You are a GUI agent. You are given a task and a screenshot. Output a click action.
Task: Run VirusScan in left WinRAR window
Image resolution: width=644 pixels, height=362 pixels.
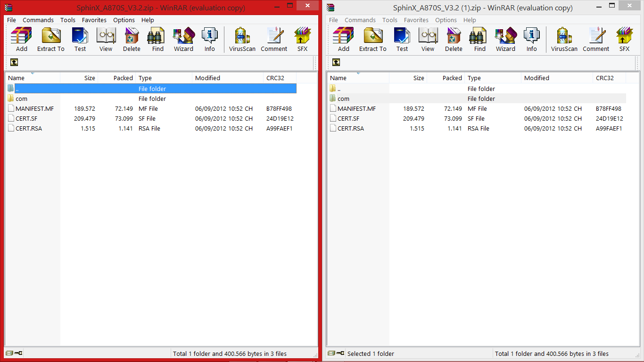[242, 39]
